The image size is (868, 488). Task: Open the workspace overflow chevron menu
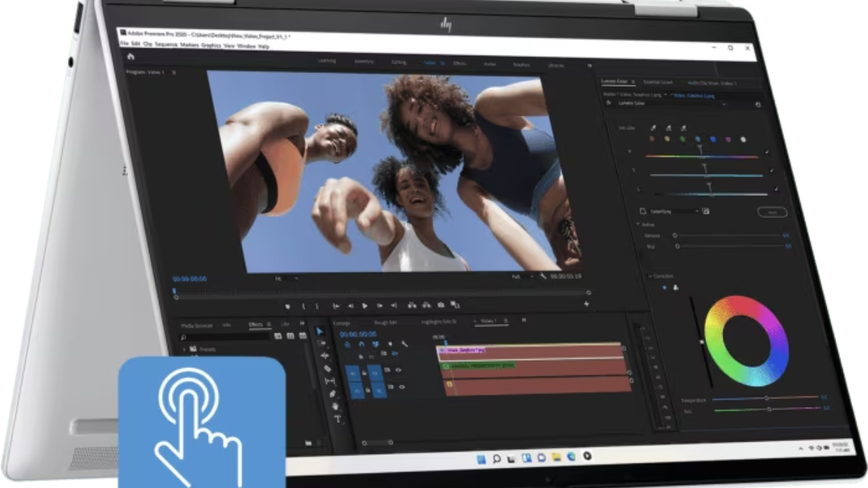[589, 65]
